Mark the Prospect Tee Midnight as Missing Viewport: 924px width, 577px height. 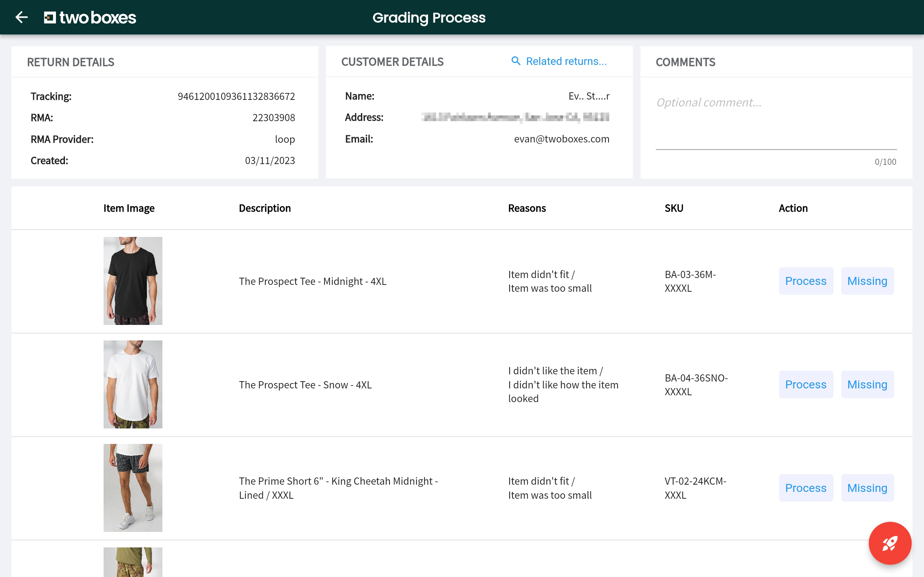tap(867, 281)
